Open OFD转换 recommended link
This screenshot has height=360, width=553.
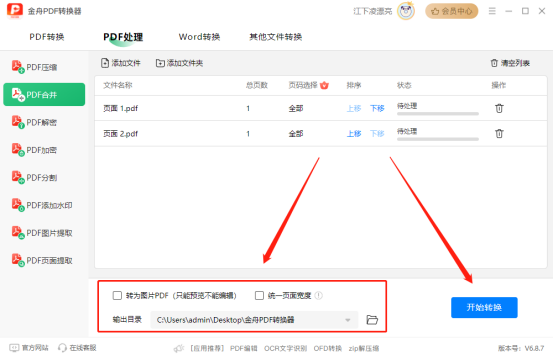coord(328,348)
